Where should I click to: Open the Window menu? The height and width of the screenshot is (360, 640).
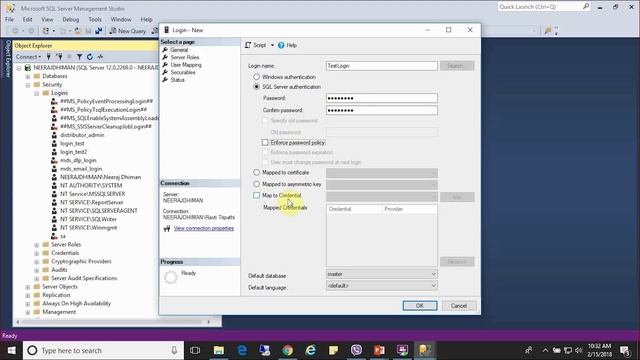tap(121, 19)
